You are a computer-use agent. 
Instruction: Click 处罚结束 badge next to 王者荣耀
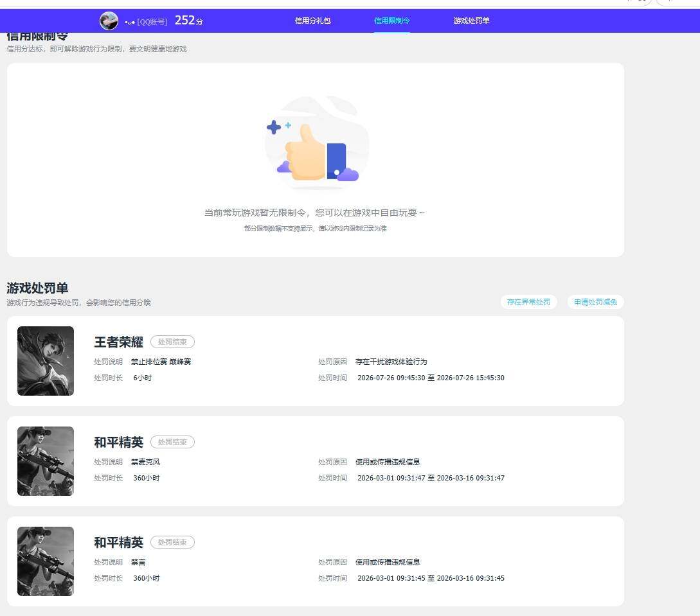click(x=172, y=342)
